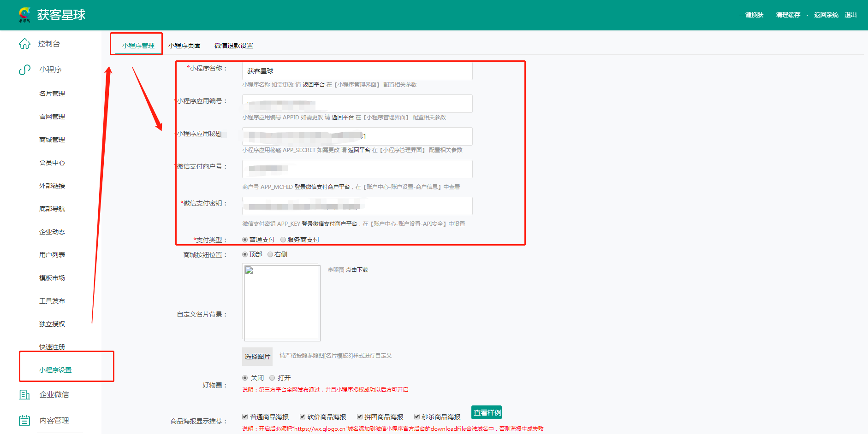The height and width of the screenshot is (434, 868).
Task: Click the 小程序名称 input field
Action: [357, 71]
